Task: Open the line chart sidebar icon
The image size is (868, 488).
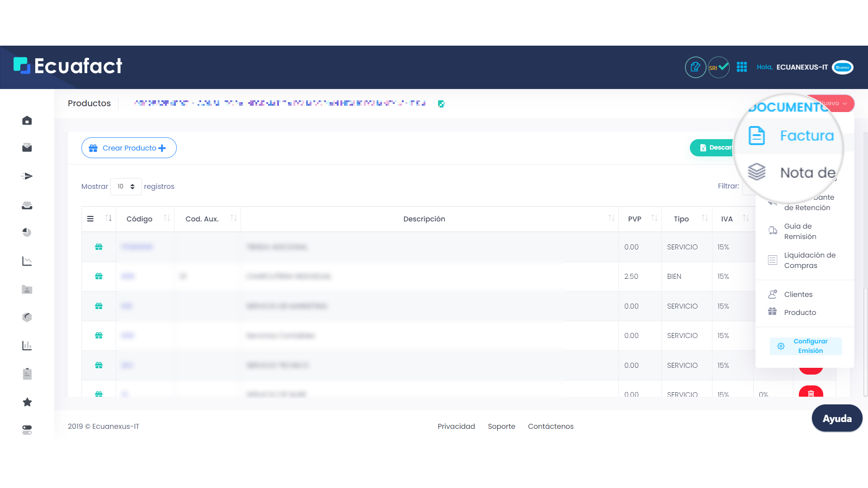Action: click(x=27, y=261)
